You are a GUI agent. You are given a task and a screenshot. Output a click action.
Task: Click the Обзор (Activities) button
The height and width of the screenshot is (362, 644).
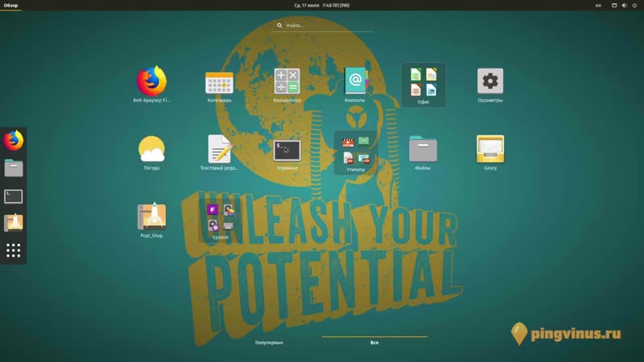click(x=11, y=6)
